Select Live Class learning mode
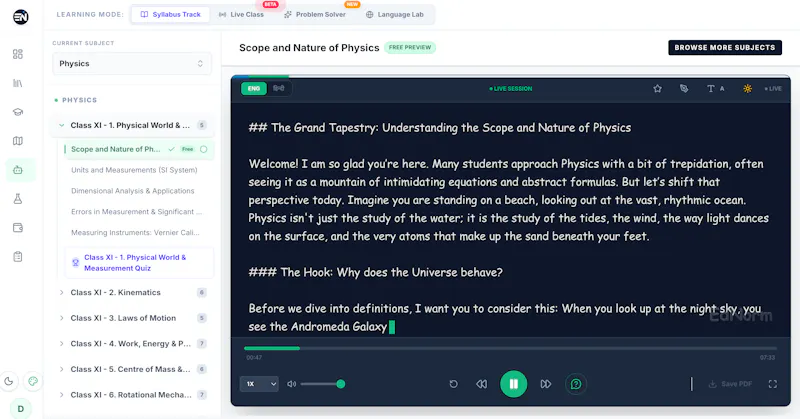Viewport: 800px width, 419px height. click(241, 14)
